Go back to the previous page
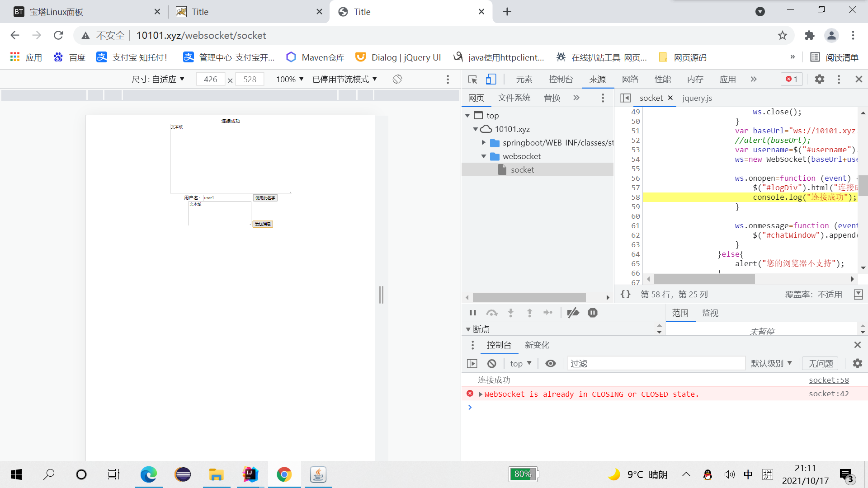The image size is (868, 488). (15, 35)
